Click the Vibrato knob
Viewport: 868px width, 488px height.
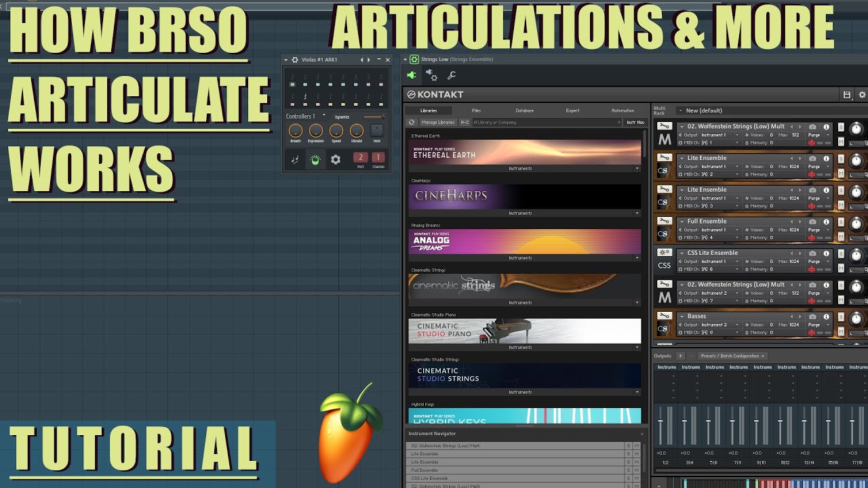pos(357,131)
